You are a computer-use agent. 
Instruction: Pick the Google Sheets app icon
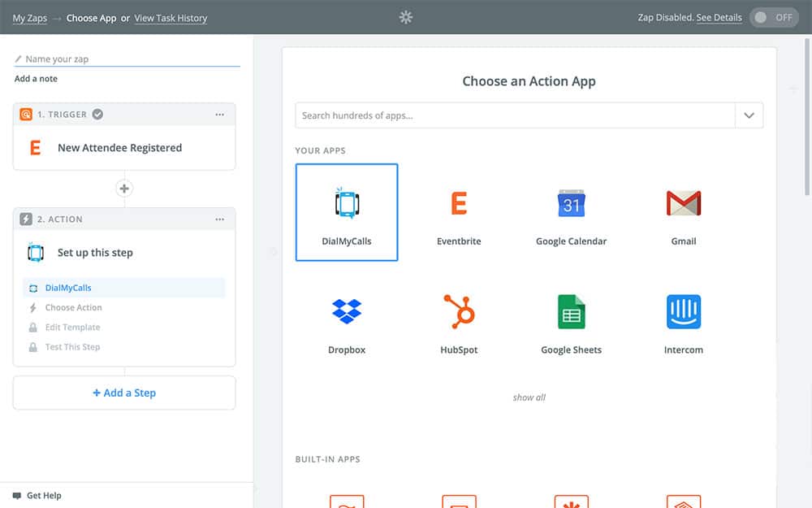tap(571, 312)
